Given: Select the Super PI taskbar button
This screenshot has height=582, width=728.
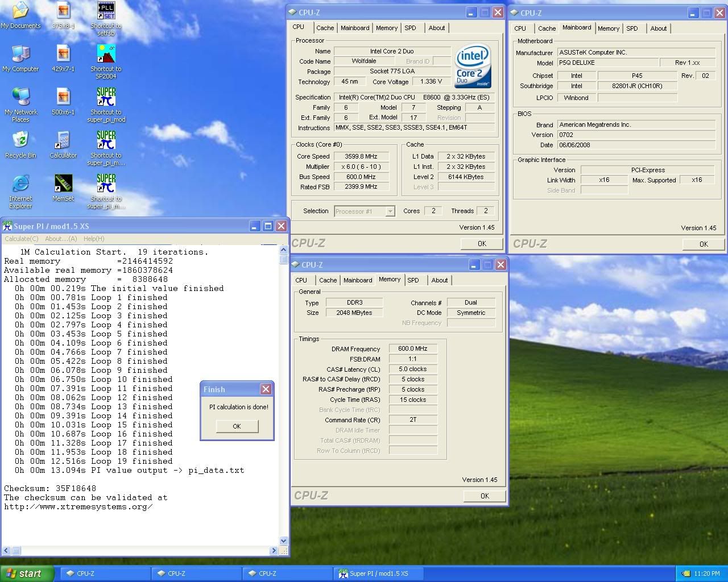Looking at the screenshot, I should pyautogui.click(x=379, y=573).
